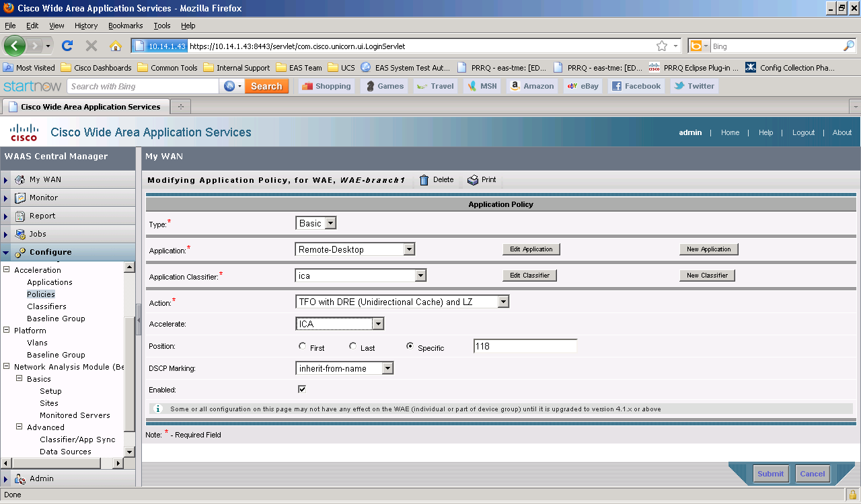861x504 pixels.
Task: Open the History menu
Action: 86,26
